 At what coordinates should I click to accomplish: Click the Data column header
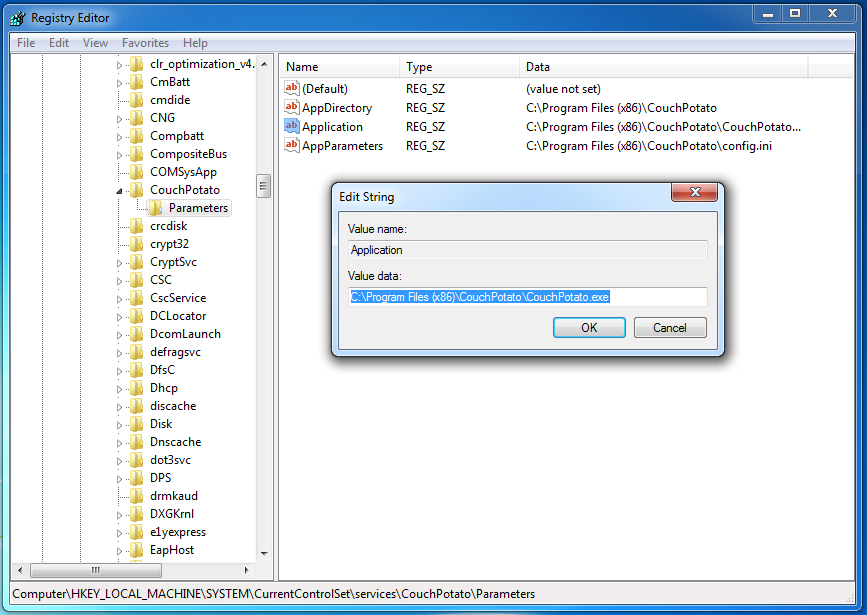pos(664,67)
